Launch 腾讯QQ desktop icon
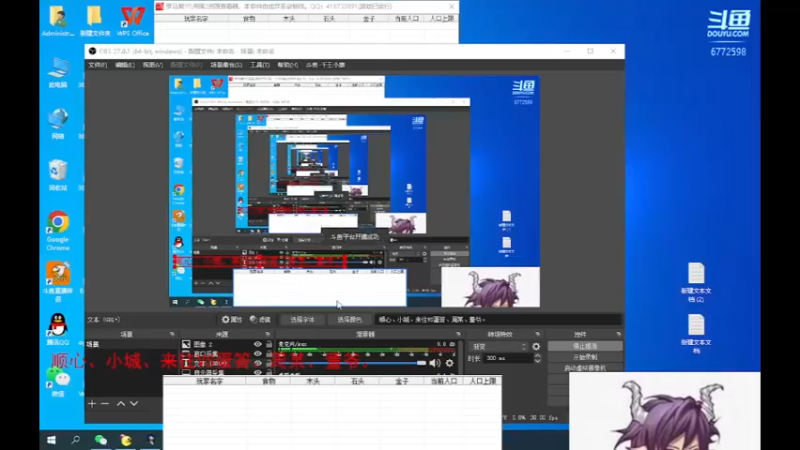Viewport: 800px width, 450px height. (58, 329)
